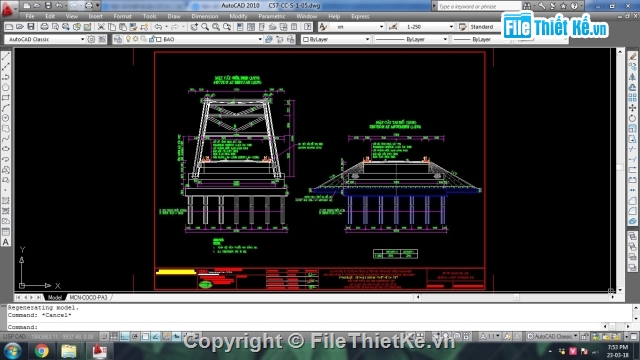Open the AutoCAD Classic workspace dropdown

click(45, 39)
